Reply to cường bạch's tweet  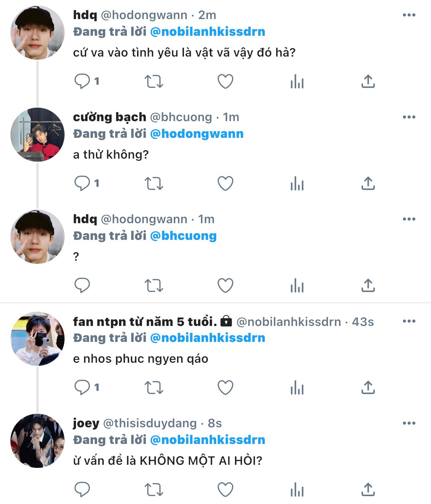pyautogui.click(x=83, y=183)
